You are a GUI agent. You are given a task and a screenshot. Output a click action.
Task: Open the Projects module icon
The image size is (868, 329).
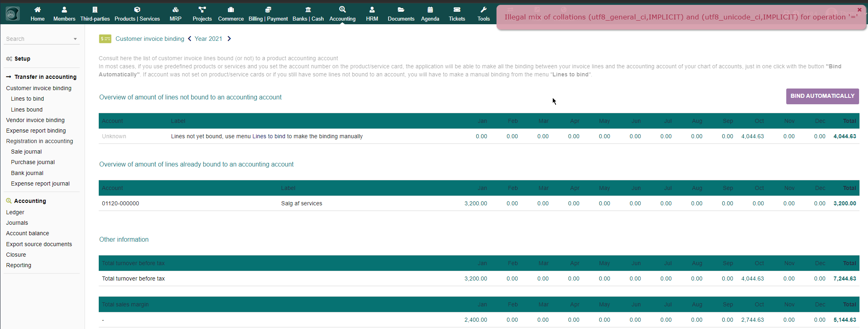[202, 10]
